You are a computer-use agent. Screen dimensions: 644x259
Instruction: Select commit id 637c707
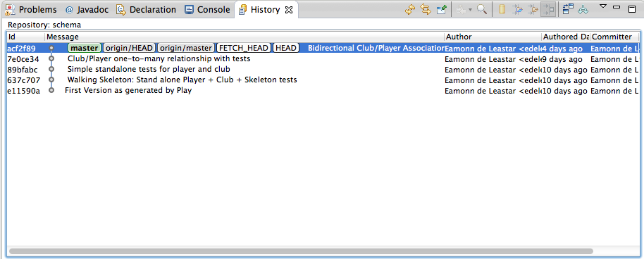click(24, 80)
